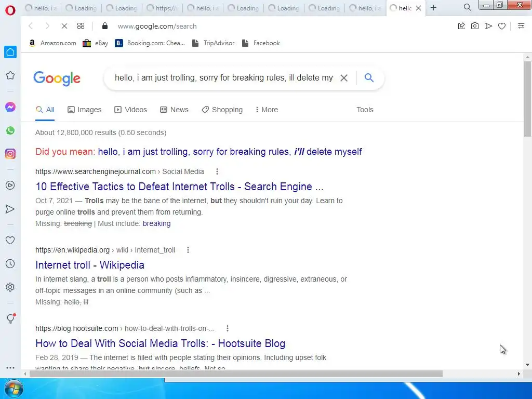Click the Did you mean suggestion link

click(230, 152)
